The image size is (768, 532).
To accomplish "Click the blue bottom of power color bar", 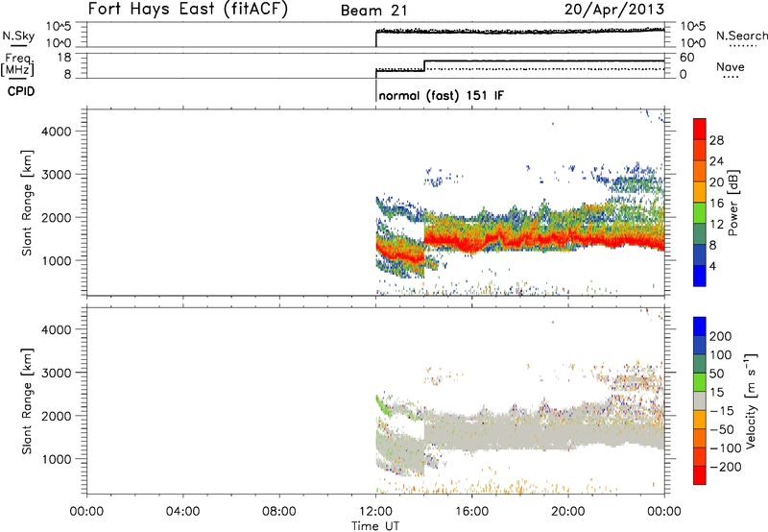I will [x=700, y=276].
